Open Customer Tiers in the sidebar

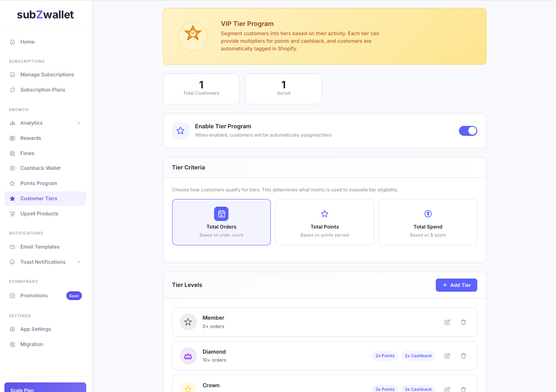pos(45,199)
